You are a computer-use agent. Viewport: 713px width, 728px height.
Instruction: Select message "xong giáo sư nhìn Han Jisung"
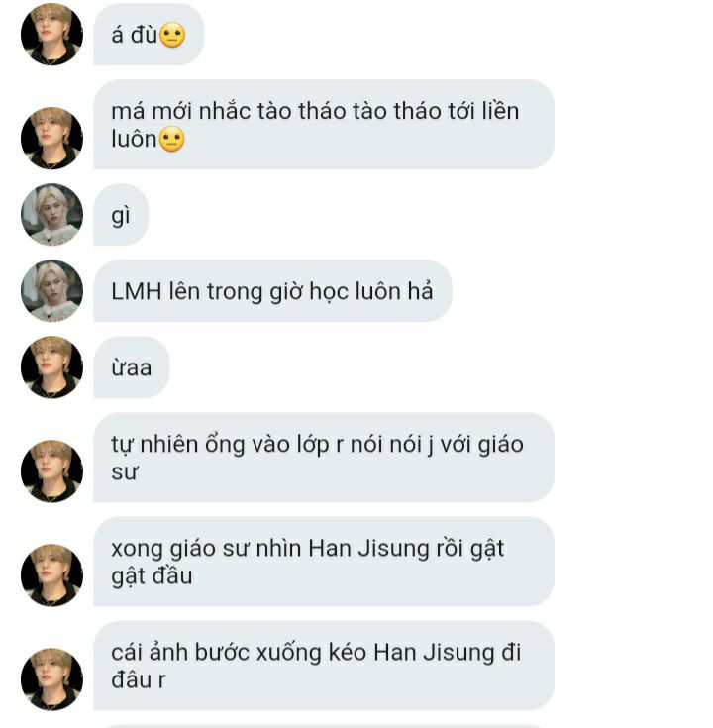pyautogui.click(x=324, y=562)
